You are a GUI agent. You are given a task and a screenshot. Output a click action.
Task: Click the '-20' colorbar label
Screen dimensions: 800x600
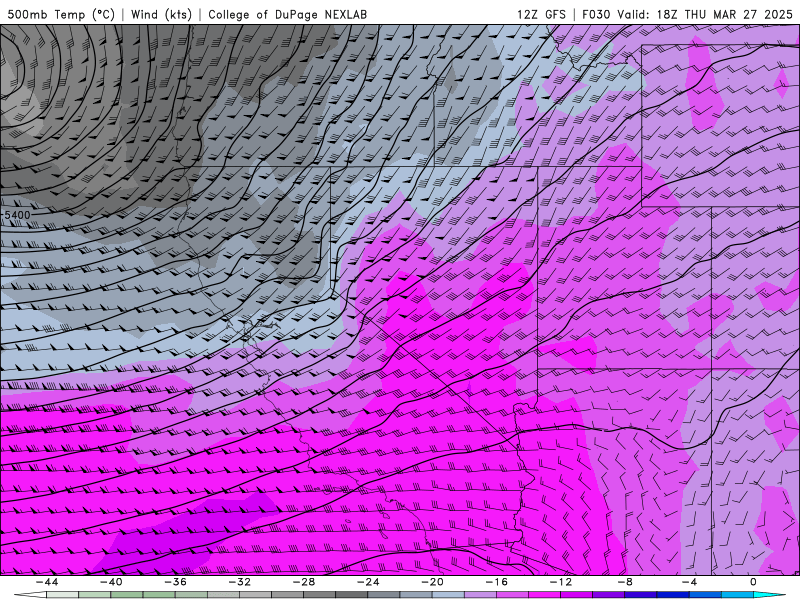432,582
